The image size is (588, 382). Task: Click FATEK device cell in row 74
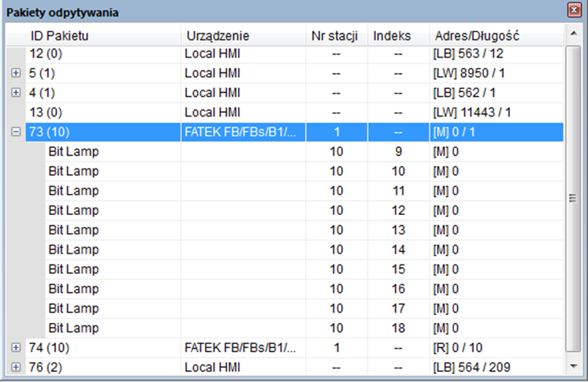click(243, 347)
